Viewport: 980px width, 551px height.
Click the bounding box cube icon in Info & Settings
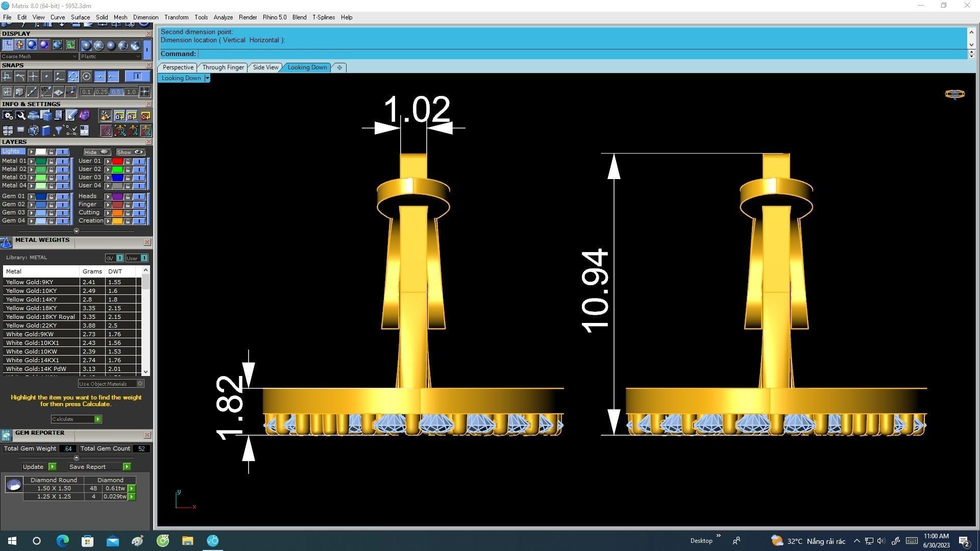33,131
